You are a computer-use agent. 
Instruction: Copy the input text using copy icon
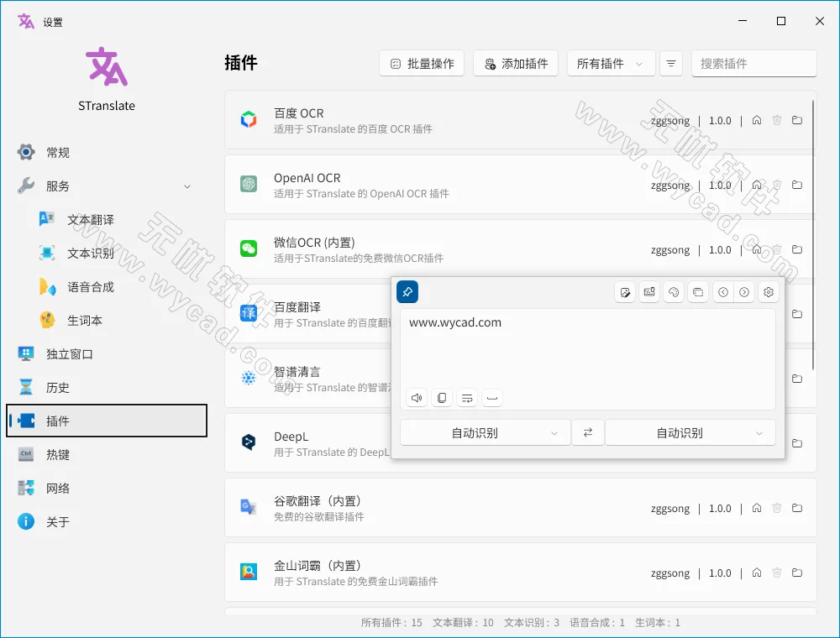[441, 397]
